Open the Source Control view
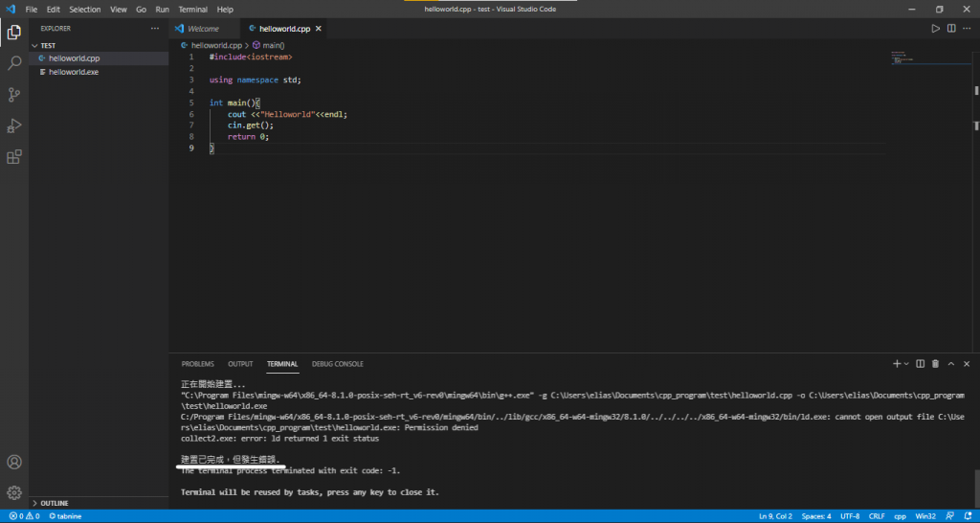Screen dimensions: 980x523 pos(13,95)
